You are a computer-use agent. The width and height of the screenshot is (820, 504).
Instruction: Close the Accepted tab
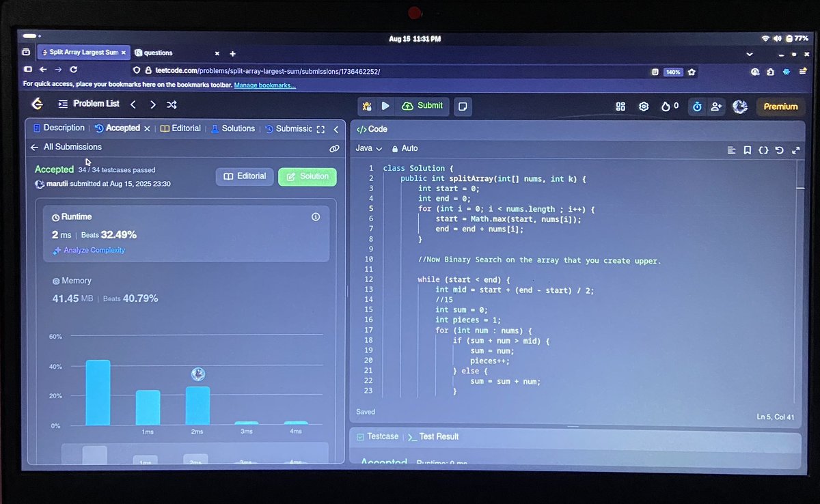coord(147,128)
